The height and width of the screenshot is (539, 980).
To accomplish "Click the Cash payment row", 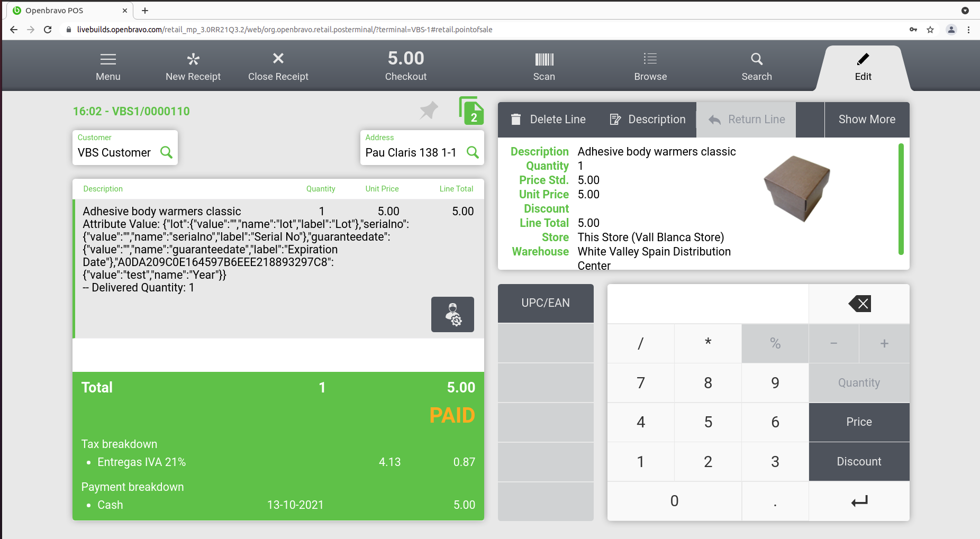I will pyautogui.click(x=278, y=505).
